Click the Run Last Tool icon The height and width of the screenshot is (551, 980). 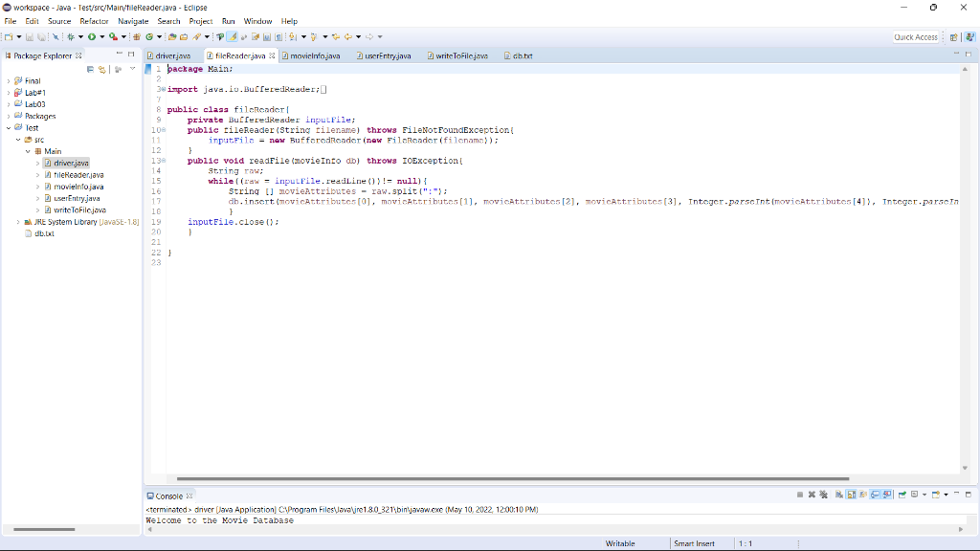[113, 37]
